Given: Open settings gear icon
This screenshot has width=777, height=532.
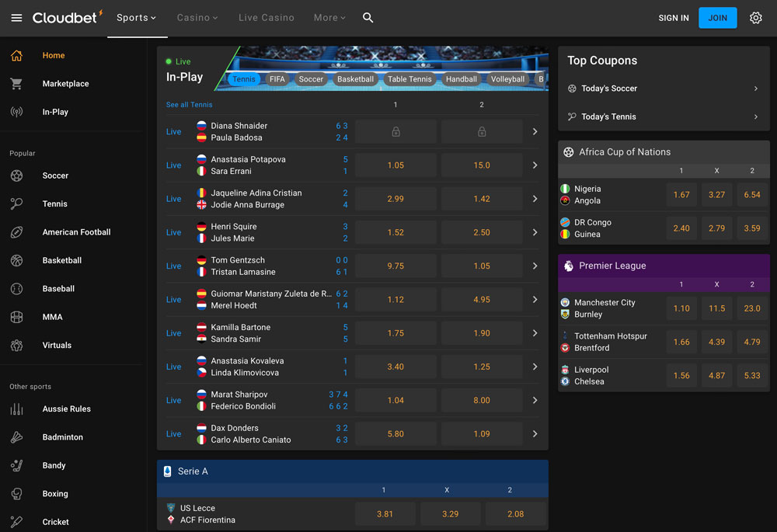Looking at the screenshot, I should point(755,18).
